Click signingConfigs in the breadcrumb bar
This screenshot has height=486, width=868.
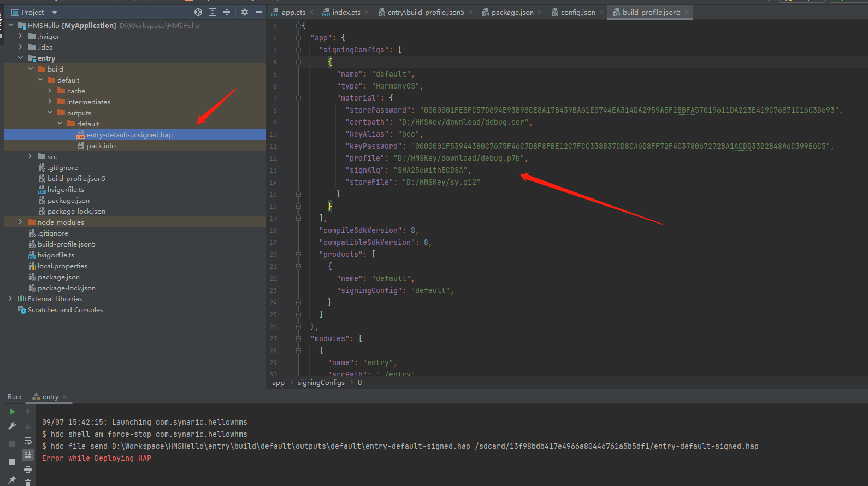click(x=321, y=383)
